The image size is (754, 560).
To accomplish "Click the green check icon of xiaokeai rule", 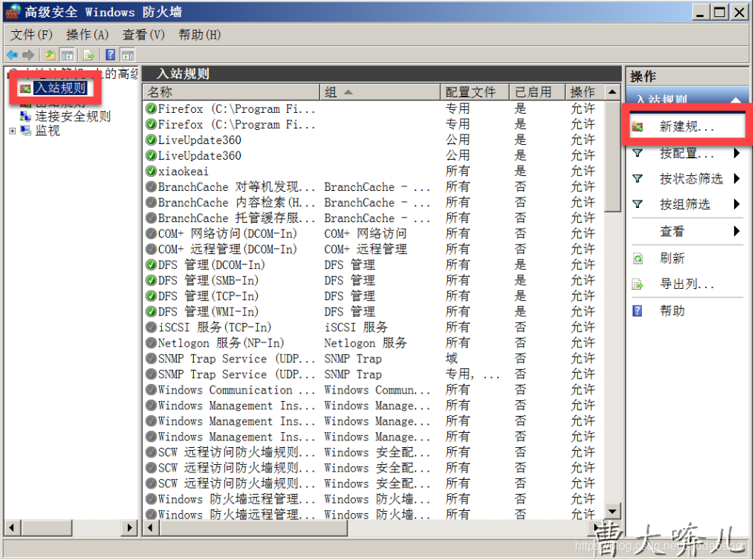I will [151, 171].
